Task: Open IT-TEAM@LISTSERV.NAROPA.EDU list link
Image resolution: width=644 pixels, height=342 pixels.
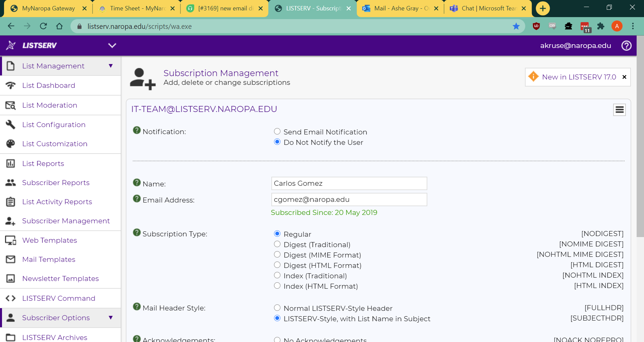Action: click(204, 109)
